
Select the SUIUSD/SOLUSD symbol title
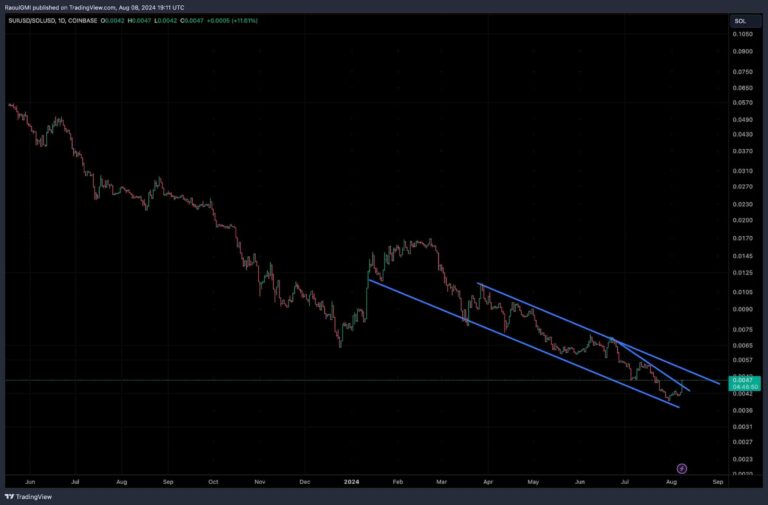[x=31, y=21]
